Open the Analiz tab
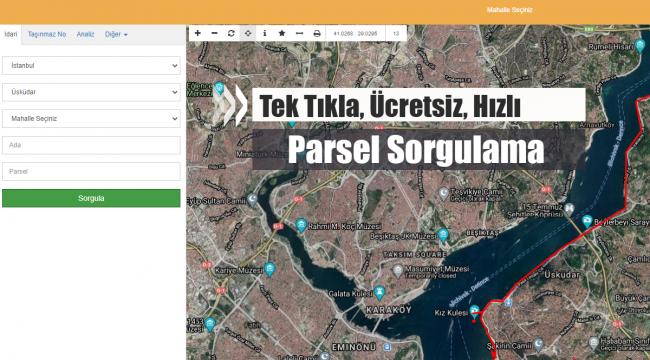 pos(85,34)
